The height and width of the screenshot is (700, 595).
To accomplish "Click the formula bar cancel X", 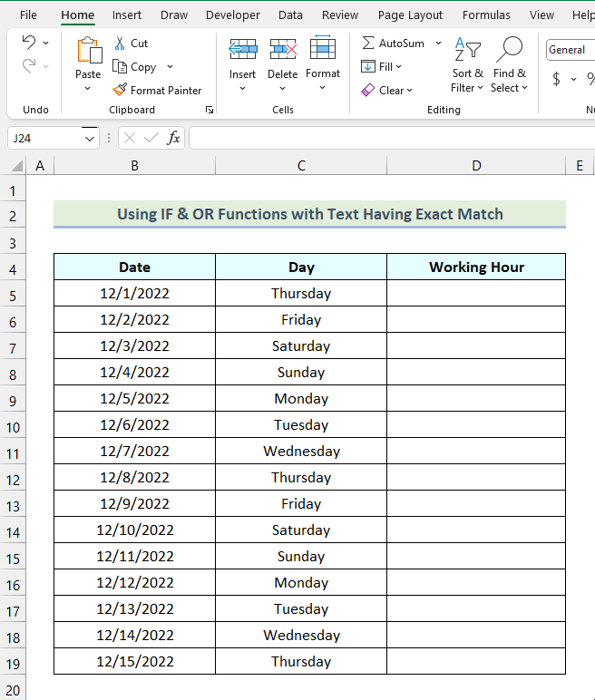I will point(130,138).
